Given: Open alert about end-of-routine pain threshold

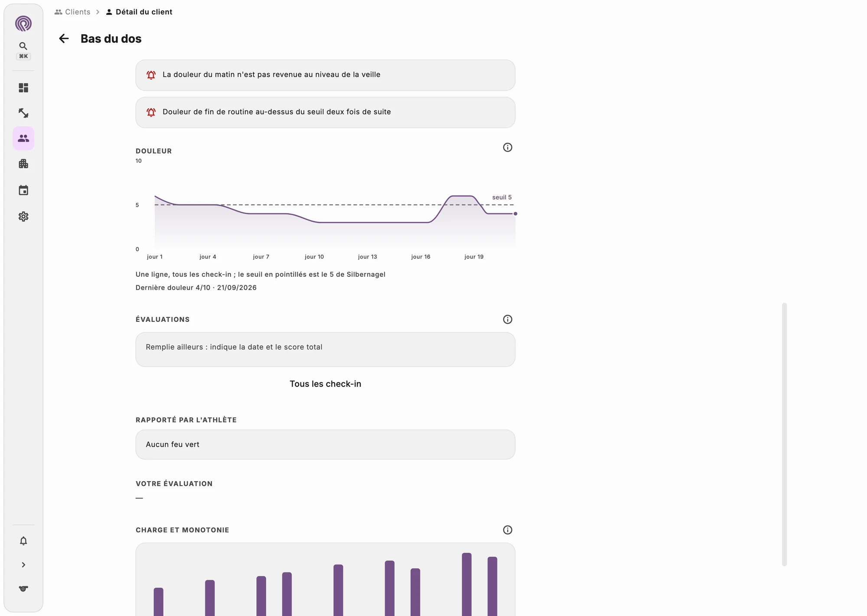Looking at the screenshot, I should click(325, 112).
